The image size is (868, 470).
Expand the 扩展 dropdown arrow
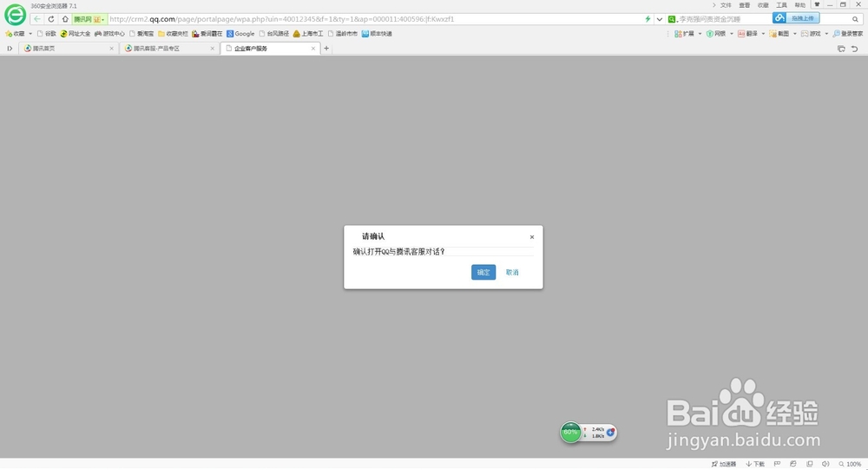point(700,34)
